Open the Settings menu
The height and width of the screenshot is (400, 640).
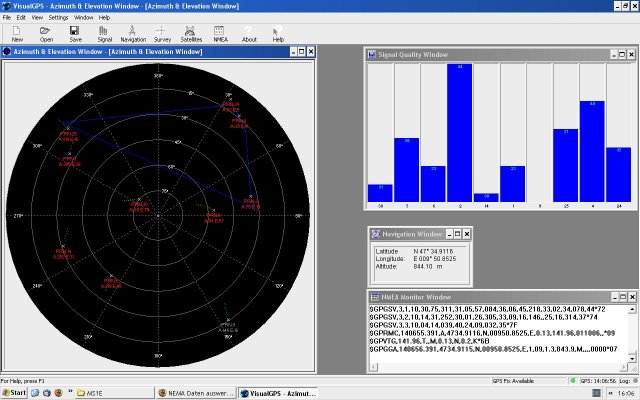click(x=59, y=18)
